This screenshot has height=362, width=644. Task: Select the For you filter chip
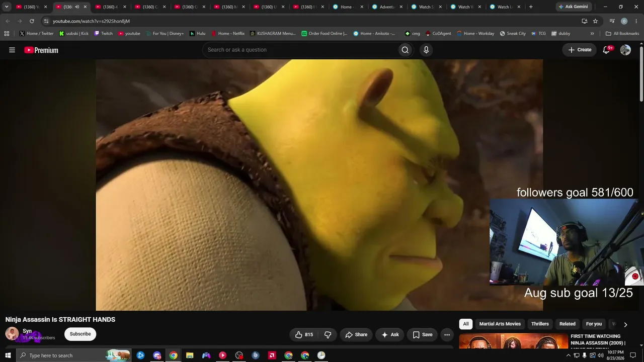(594, 324)
